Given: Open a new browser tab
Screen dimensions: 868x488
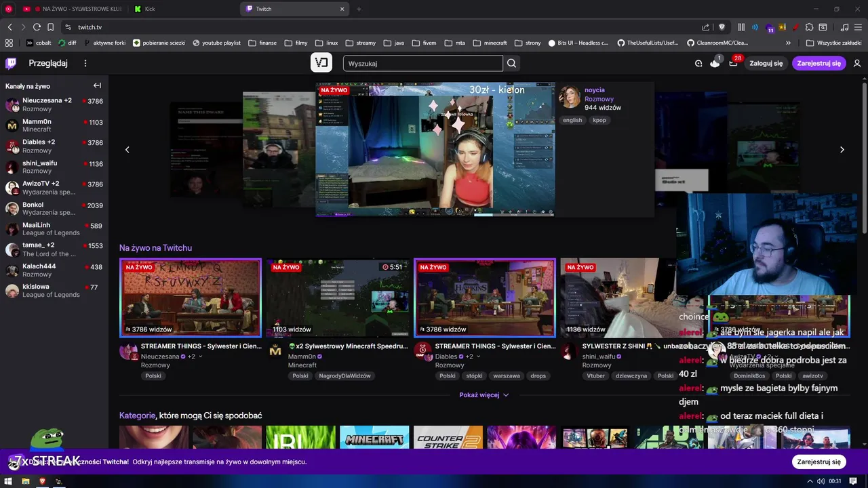Looking at the screenshot, I should tap(359, 9).
